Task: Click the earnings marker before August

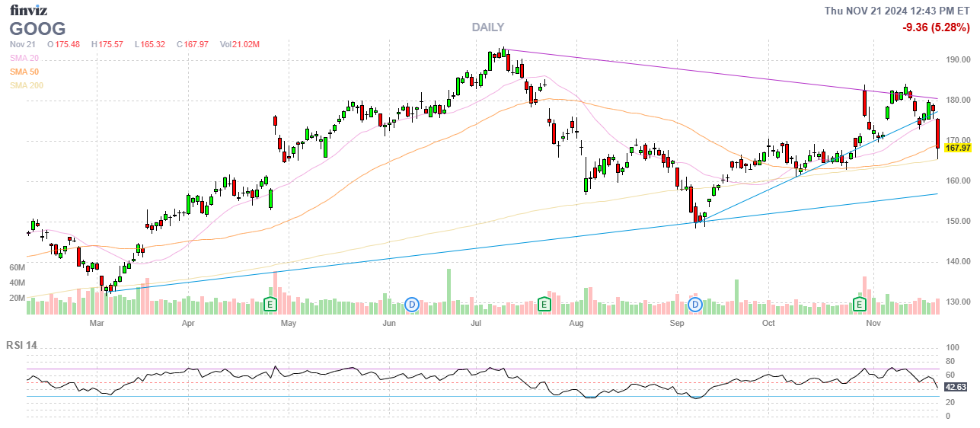Action: (544, 305)
